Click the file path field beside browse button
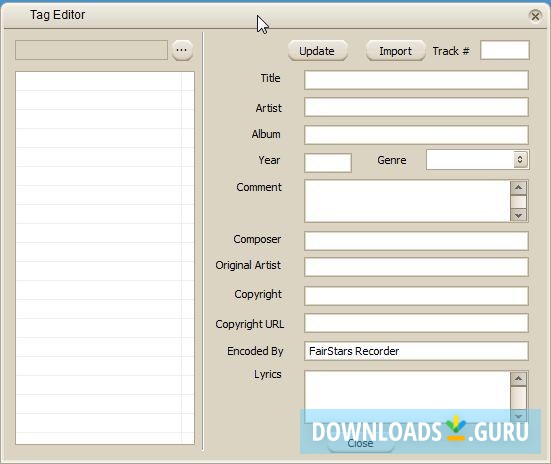The height and width of the screenshot is (464, 551). (91, 50)
